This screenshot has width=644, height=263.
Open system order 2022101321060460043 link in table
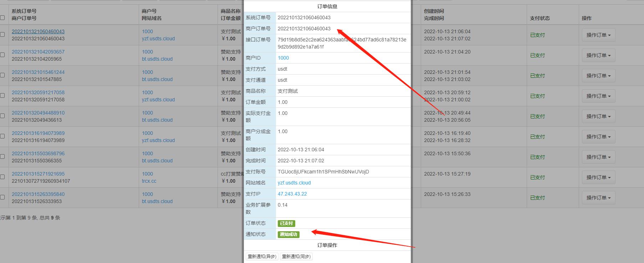pos(38,31)
